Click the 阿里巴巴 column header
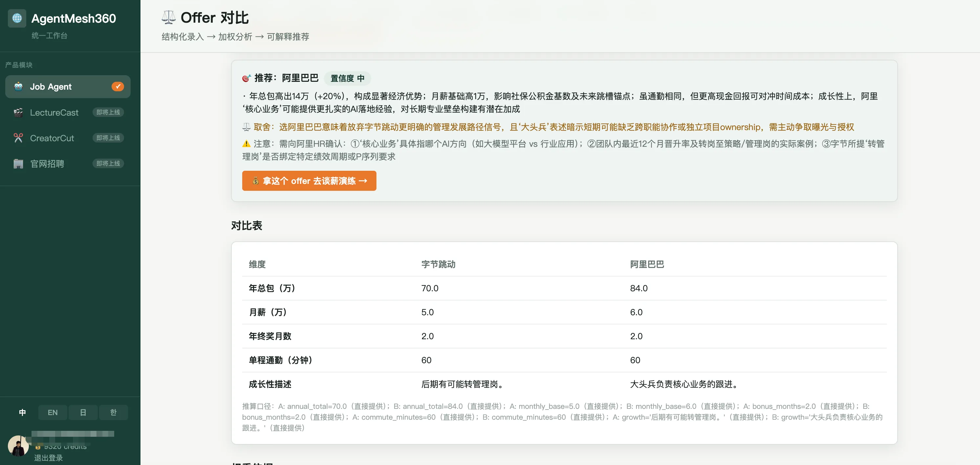 pos(647,264)
